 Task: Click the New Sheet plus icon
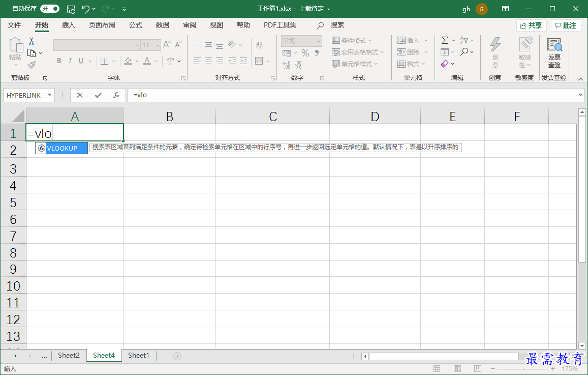177,356
